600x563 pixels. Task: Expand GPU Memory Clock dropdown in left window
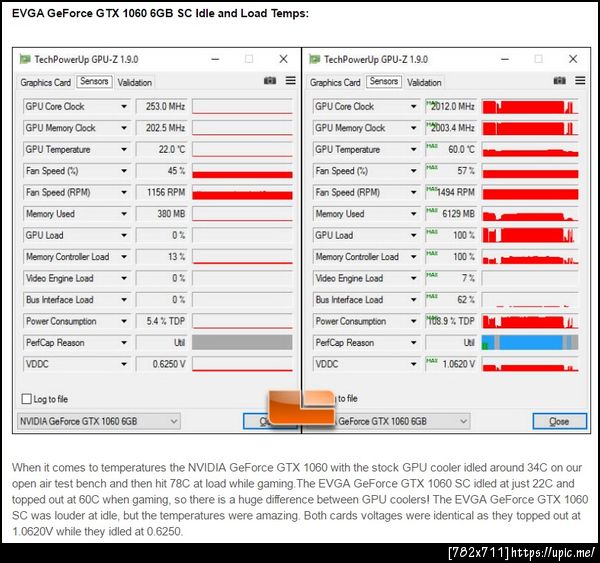click(124, 128)
